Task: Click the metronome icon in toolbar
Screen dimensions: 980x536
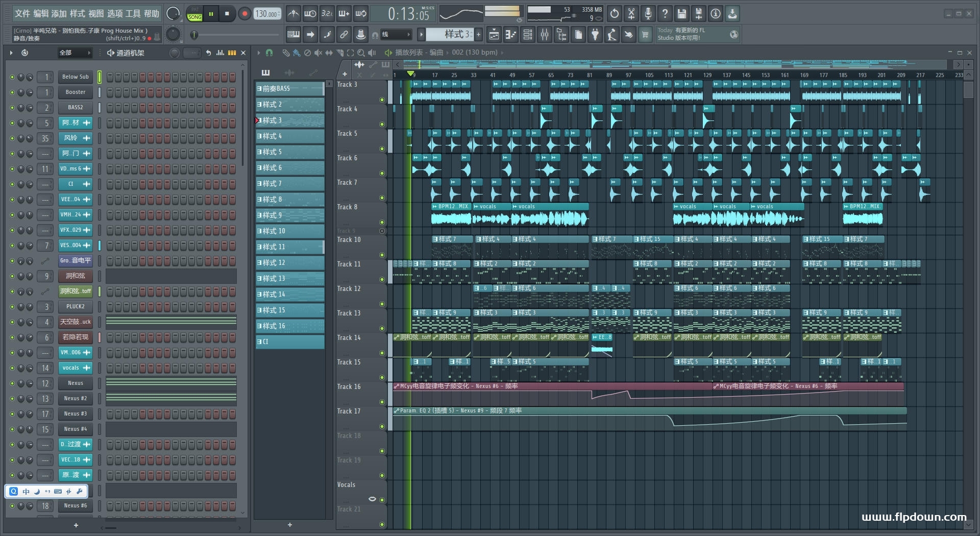Action: click(x=293, y=14)
